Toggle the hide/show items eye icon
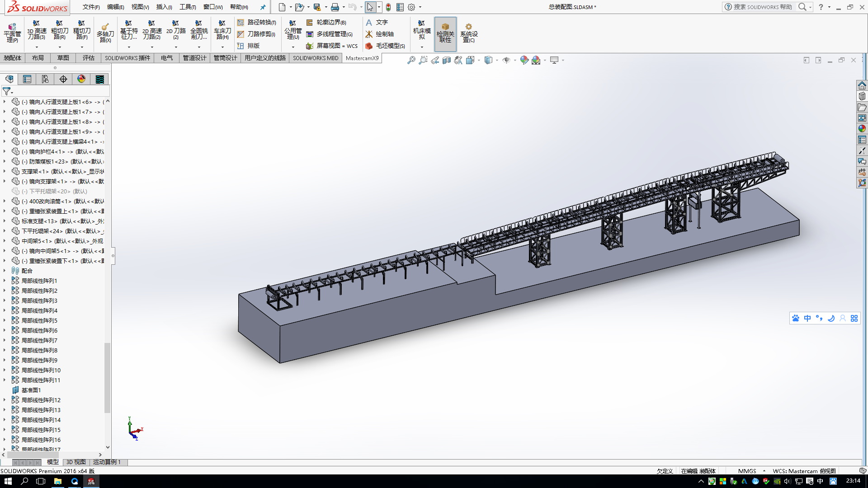This screenshot has height=488, width=868. [506, 60]
